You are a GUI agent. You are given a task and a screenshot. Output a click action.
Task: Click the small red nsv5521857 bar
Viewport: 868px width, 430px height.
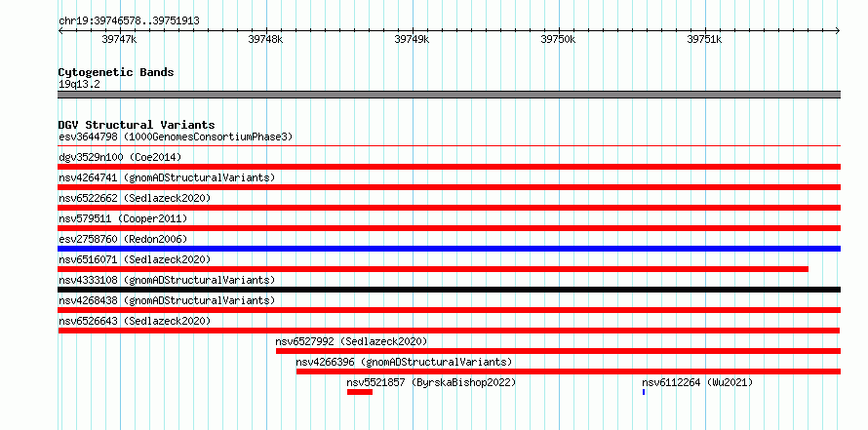360,392
